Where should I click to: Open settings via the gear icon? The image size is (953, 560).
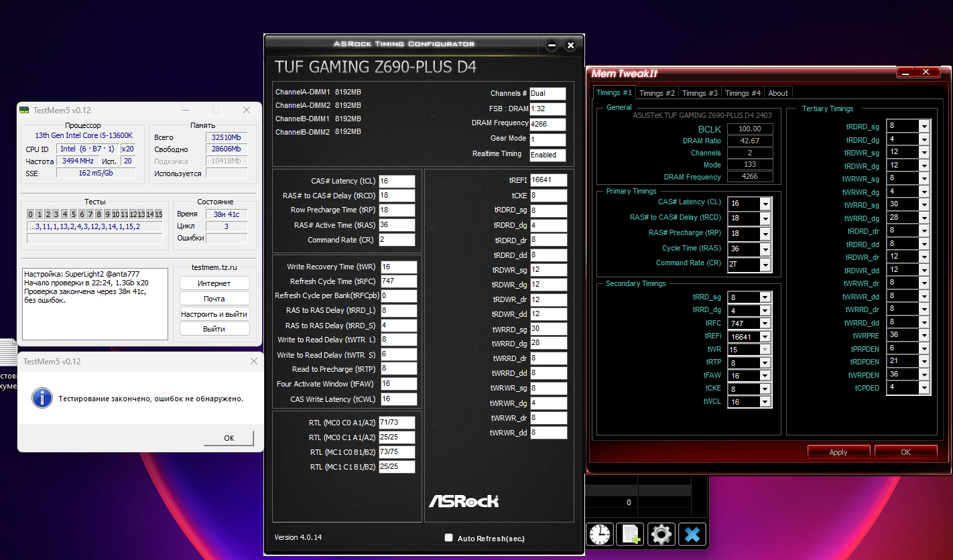[661, 534]
